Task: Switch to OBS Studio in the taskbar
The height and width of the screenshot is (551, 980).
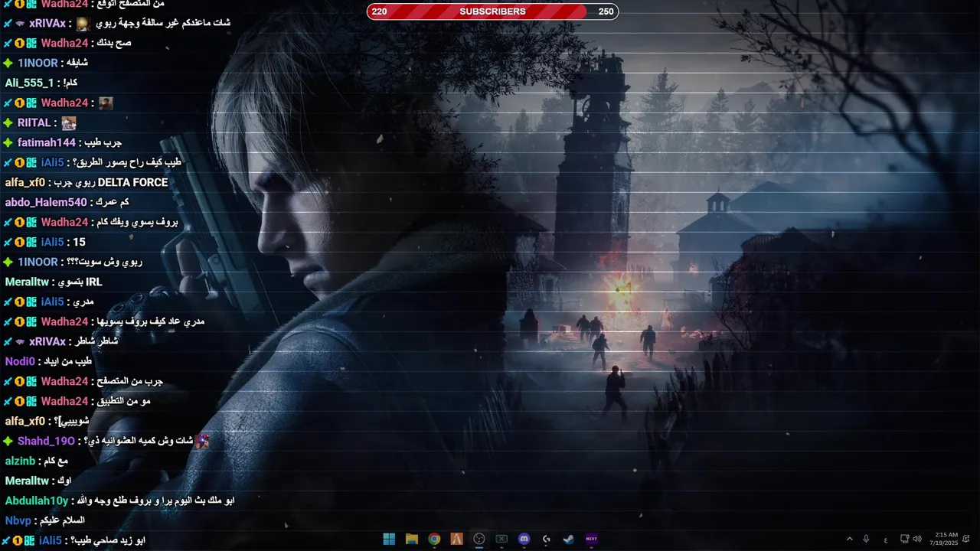Action: [x=479, y=539]
